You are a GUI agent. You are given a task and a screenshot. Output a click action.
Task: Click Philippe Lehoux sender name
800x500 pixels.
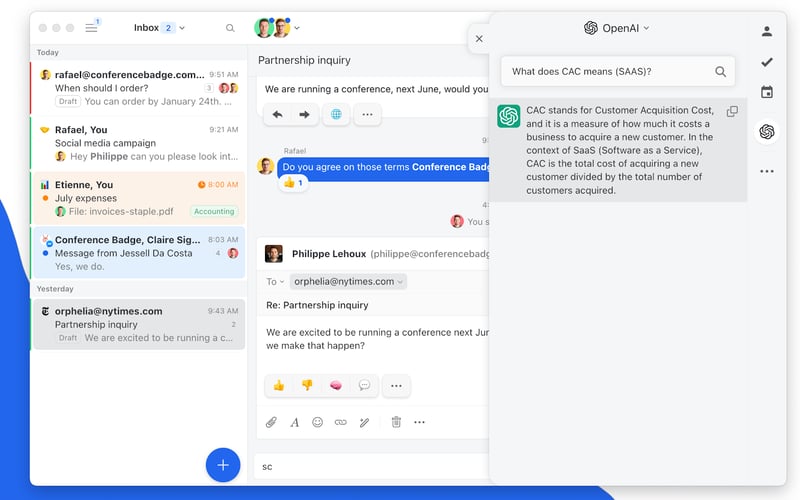329,254
